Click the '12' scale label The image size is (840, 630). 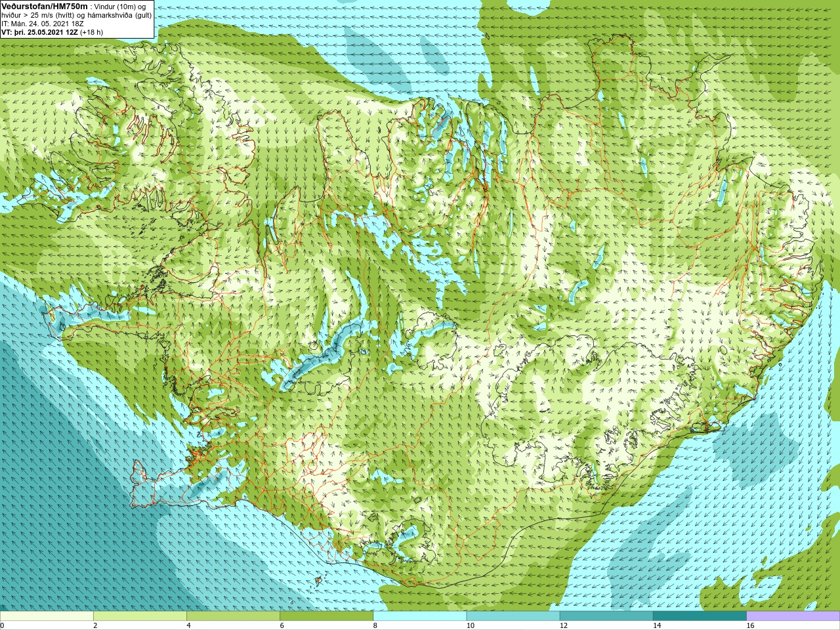[563, 625]
